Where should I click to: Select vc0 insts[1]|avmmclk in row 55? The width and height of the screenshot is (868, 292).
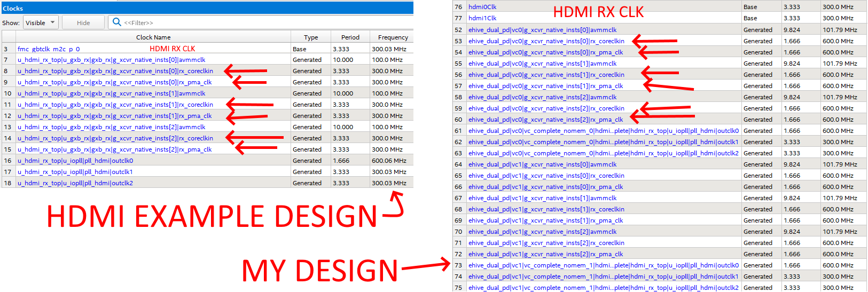543,64
